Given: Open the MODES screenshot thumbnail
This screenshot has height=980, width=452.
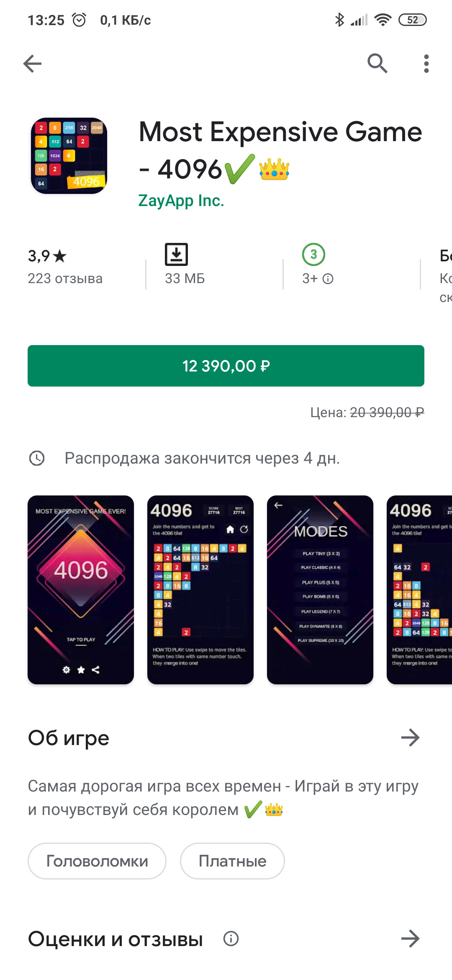Looking at the screenshot, I should (x=320, y=590).
